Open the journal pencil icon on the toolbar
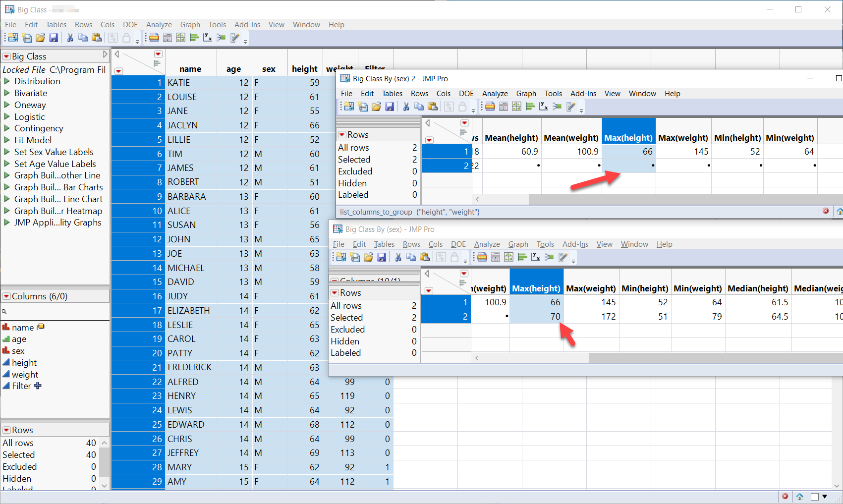843x504 pixels. (x=234, y=38)
